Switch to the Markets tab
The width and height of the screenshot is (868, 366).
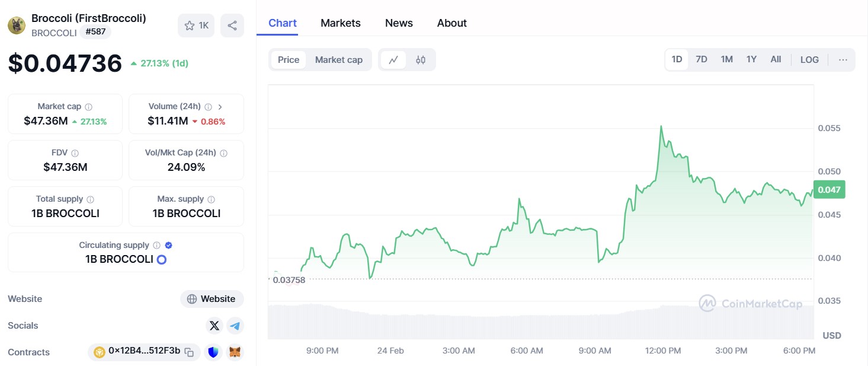(341, 23)
